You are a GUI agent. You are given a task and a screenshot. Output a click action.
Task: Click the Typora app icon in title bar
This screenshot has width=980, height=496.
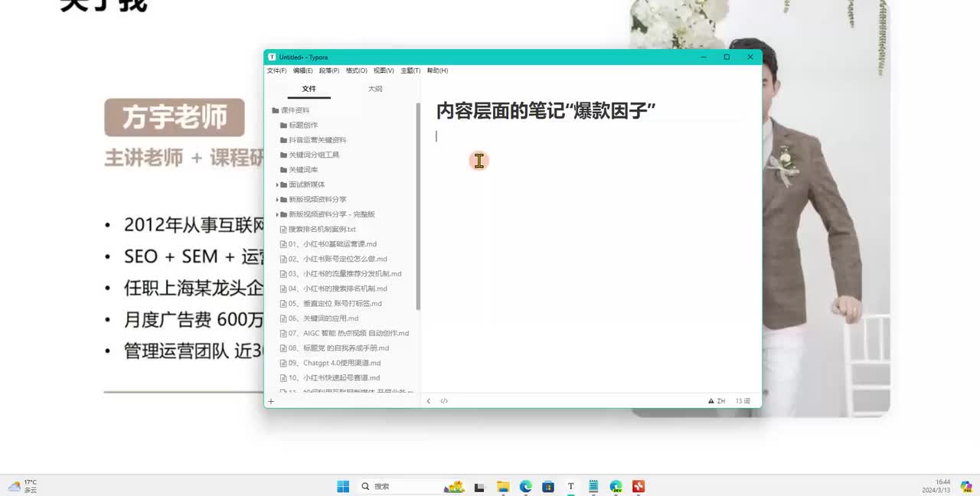coord(272,57)
